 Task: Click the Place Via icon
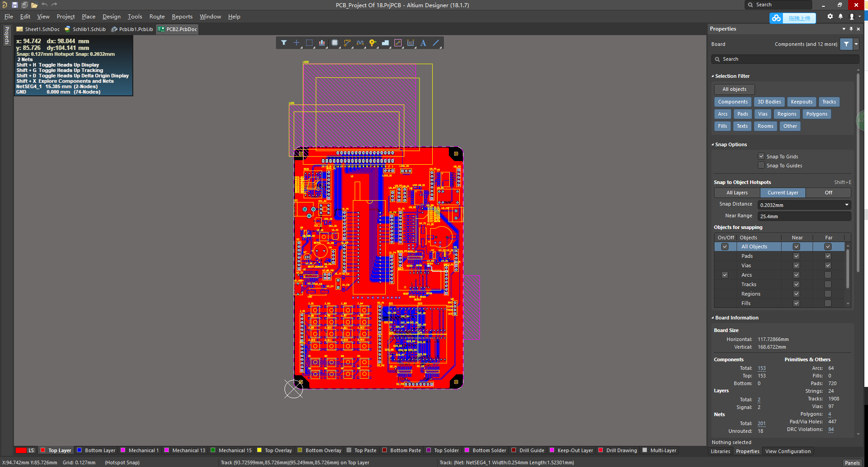[x=372, y=43]
